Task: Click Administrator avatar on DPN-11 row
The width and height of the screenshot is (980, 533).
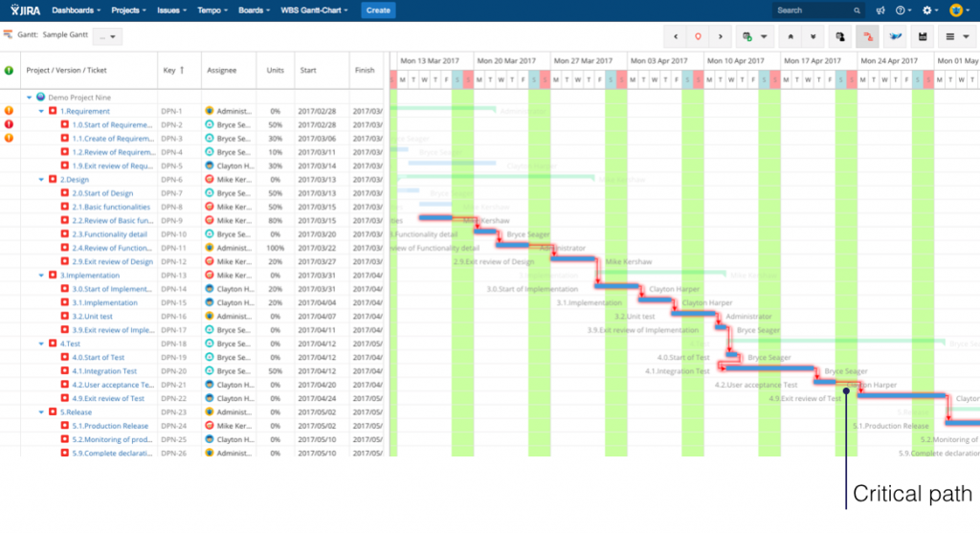Action: point(210,248)
